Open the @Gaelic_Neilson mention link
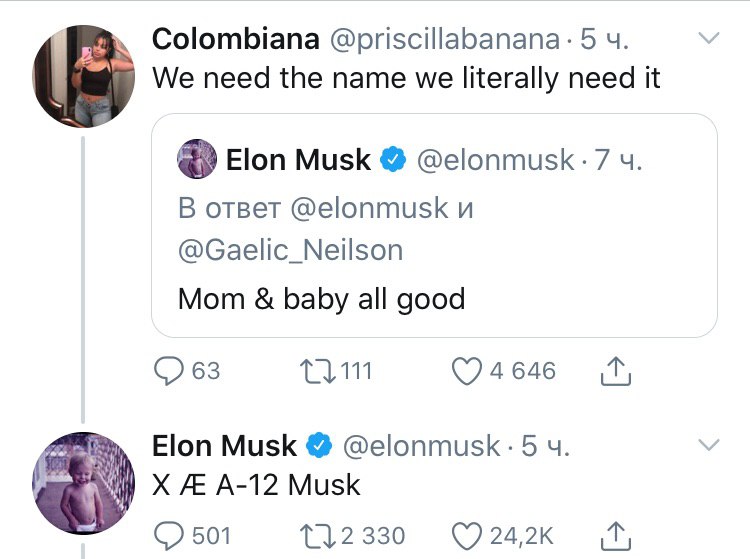Screen dimensions: 750x559 pyautogui.click(x=290, y=249)
